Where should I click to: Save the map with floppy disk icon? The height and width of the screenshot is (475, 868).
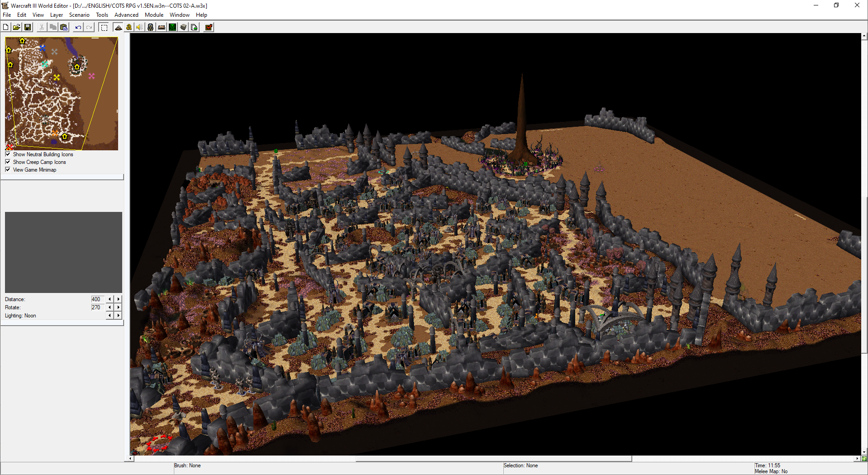tap(28, 27)
